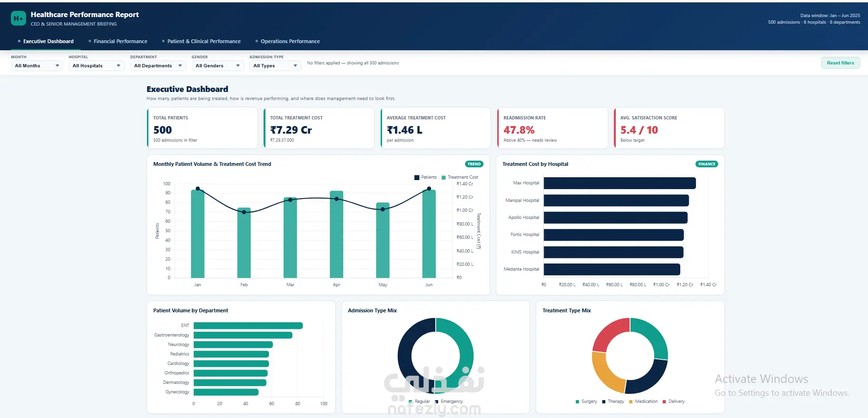Open the All Departments filter dropdown
This screenshot has width=868, height=418.
click(x=158, y=66)
